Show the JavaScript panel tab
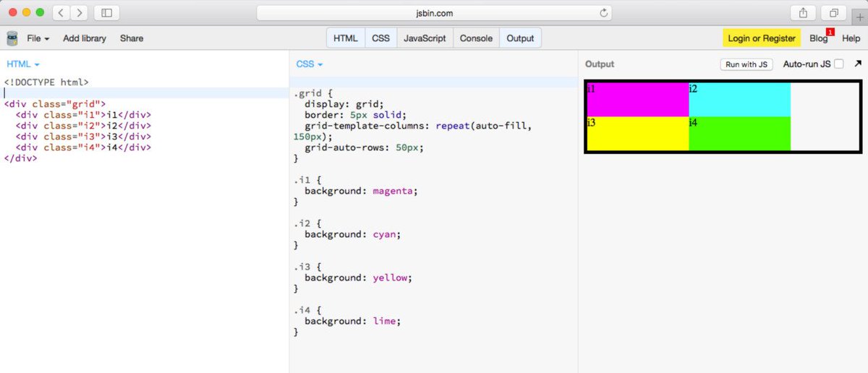Image resolution: width=868 pixels, height=373 pixels. [425, 38]
